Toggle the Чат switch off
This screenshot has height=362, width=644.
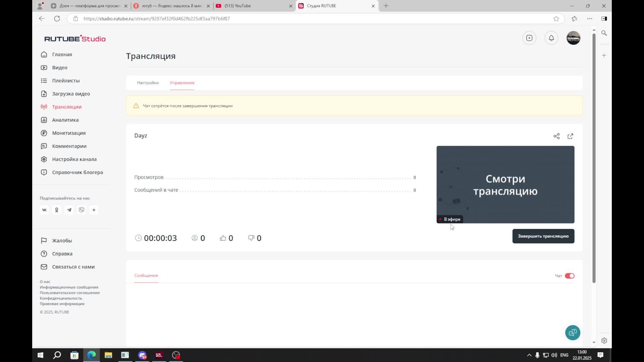coord(570,276)
